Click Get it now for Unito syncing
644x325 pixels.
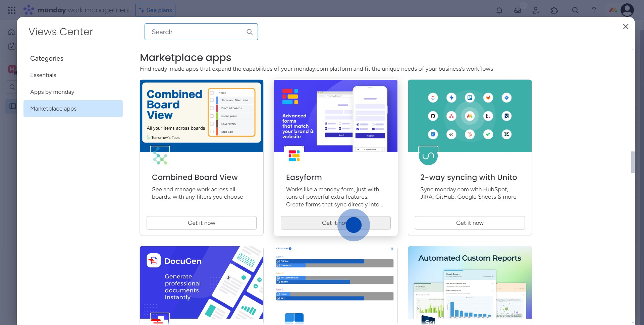click(470, 223)
